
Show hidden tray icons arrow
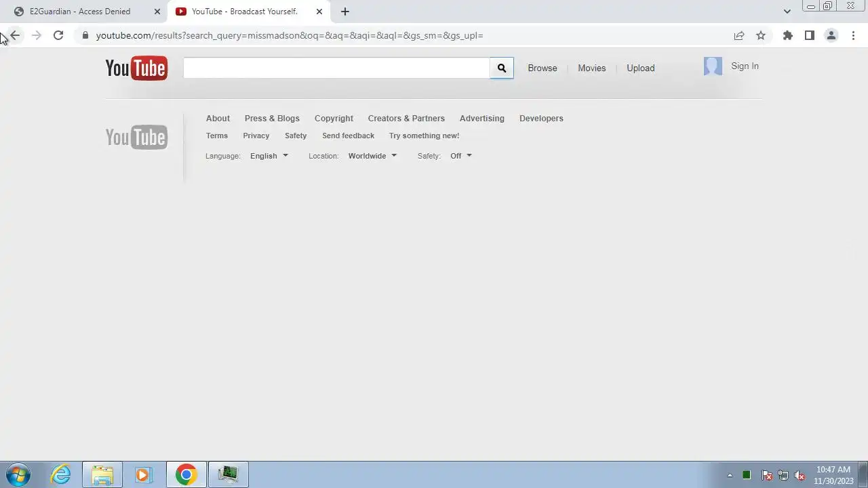[730, 475]
